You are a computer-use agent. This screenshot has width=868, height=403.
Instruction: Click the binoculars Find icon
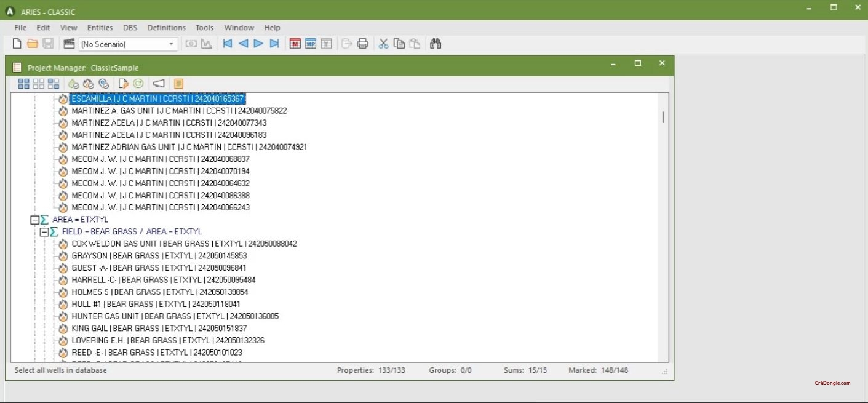pos(436,44)
